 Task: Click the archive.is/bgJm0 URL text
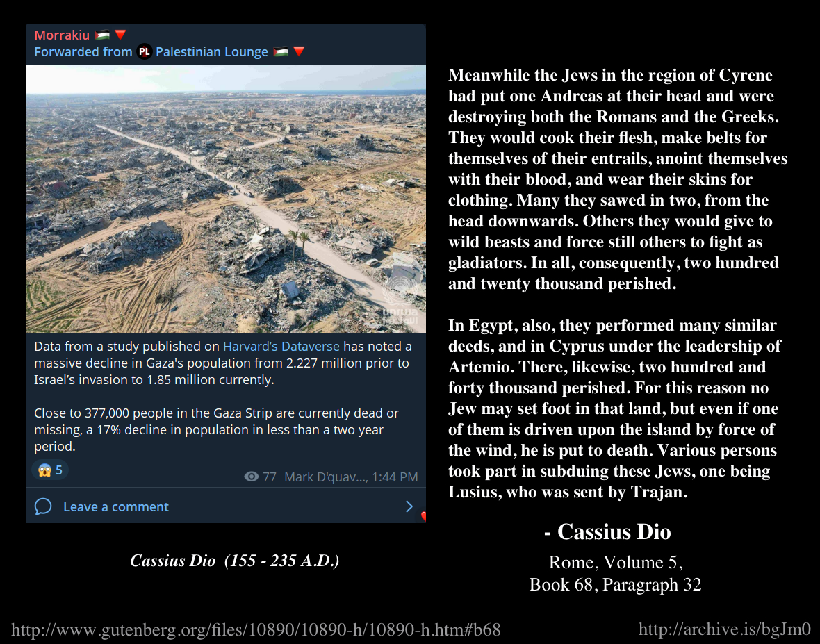pos(724,629)
